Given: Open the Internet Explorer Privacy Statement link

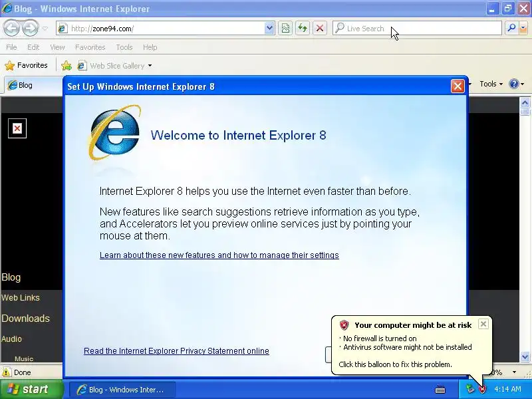Looking at the screenshot, I should click(176, 351).
